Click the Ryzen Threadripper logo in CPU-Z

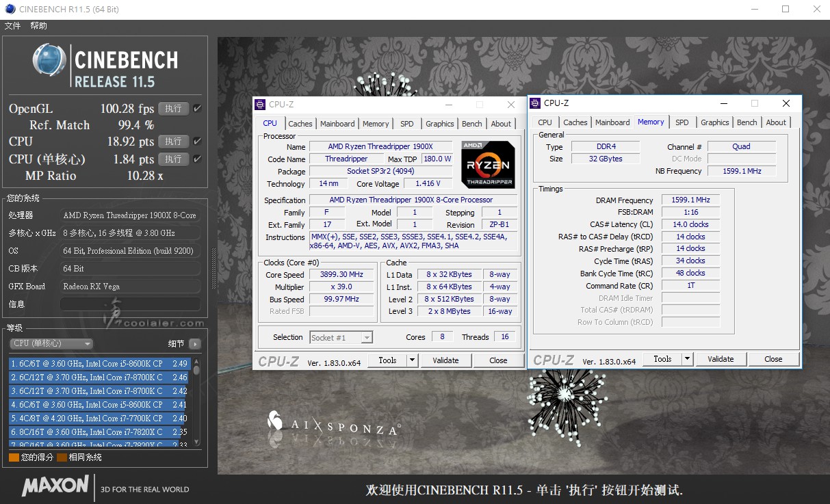pyautogui.click(x=489, y=164)
